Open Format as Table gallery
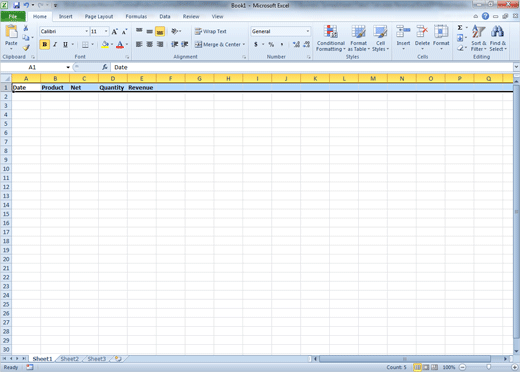 coord(359,38)
